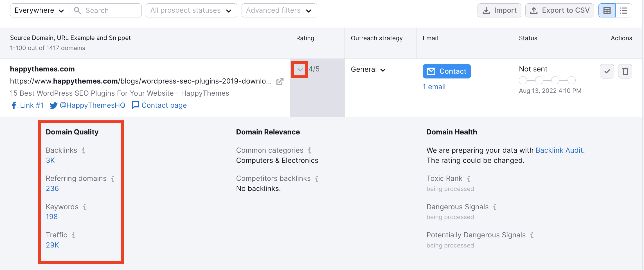Screen dimensions: 644x270
Task: Click the Search input field
Action: pyautogui.click(x=105, y=10)
